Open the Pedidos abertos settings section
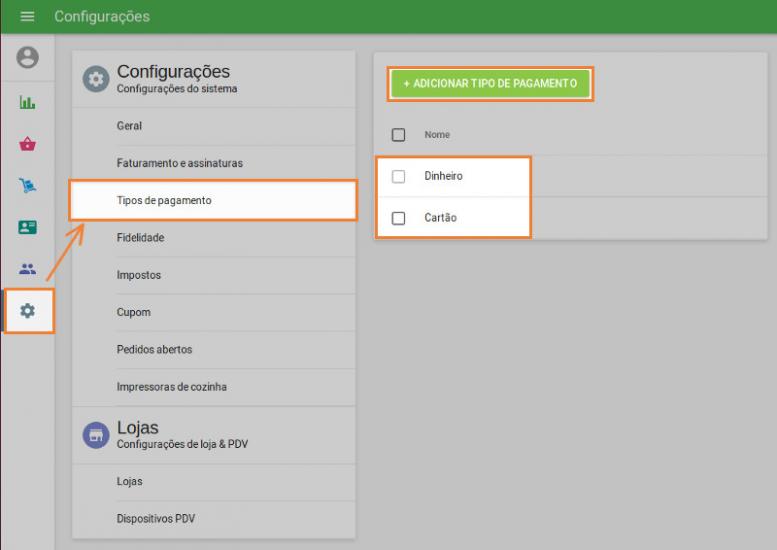The height and width of the screenshot is (550, 777). point(214,349)
